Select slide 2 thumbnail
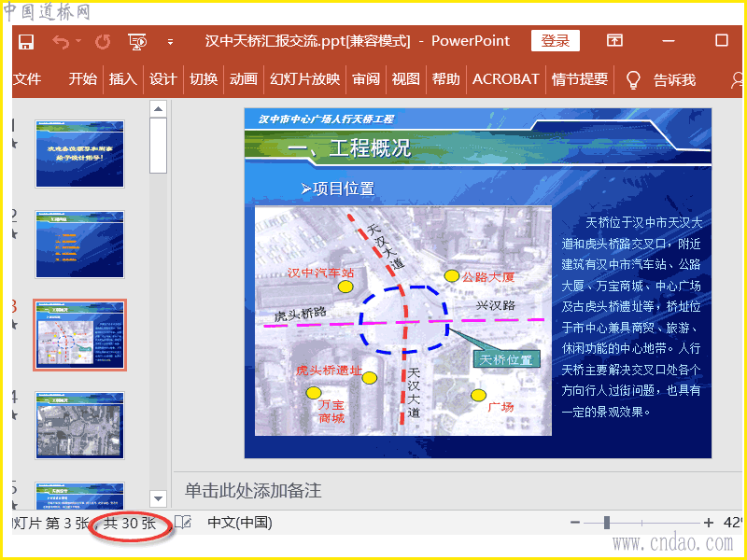The height and width of the screenshot is (560, 747). pos(79,245)
